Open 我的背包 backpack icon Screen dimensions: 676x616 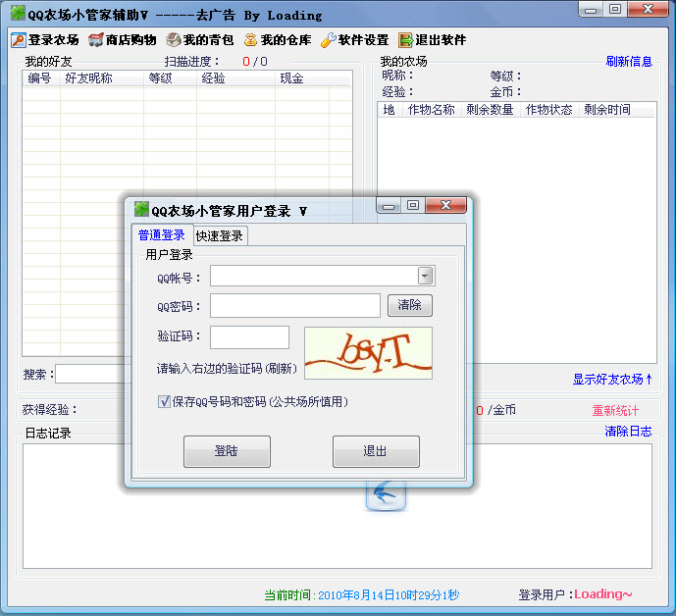(x=174, y=40)
